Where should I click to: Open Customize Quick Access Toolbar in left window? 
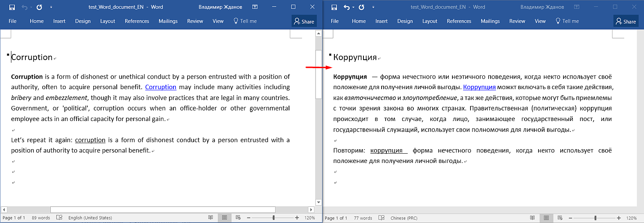tap(51, 7)
